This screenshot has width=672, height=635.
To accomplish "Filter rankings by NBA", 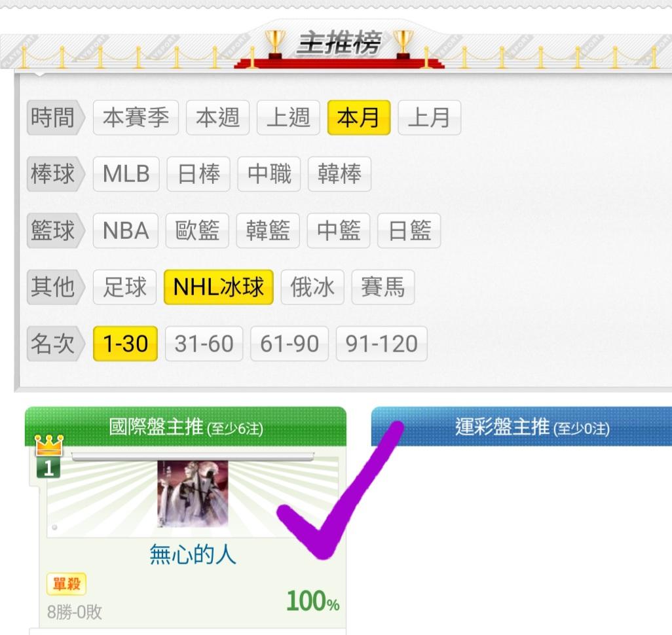I will click(x=126, y=230).
